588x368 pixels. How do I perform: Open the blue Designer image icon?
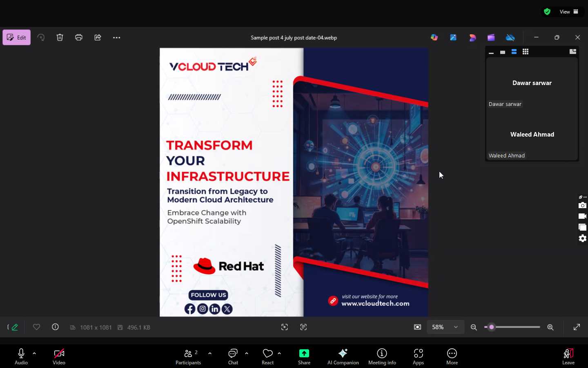coord(453,38)
